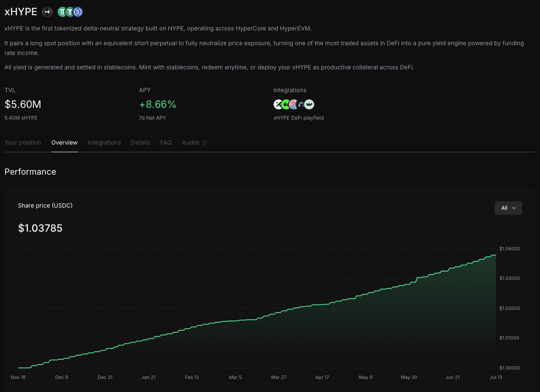Viewport: 540px width, 392px height.
Task: Click the Nov 18 x-axis date
Action: tap(18, 377)
